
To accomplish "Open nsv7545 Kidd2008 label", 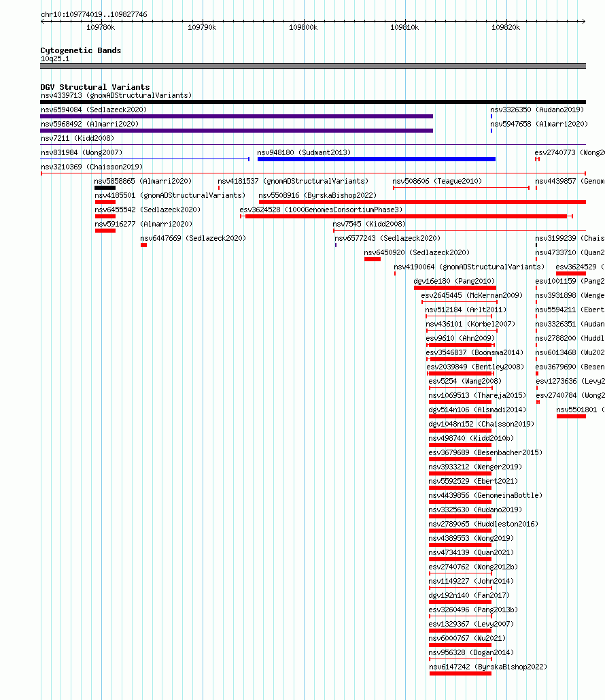I will click(x=369, y=224).
